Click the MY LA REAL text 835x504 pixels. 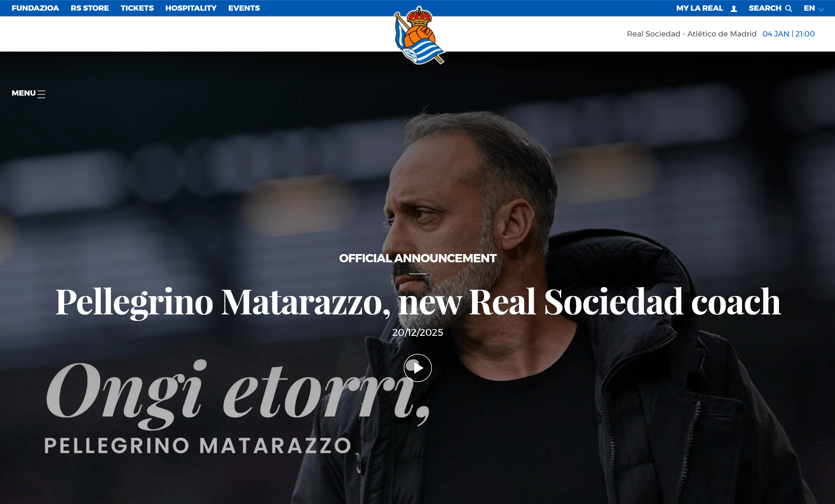700,8
